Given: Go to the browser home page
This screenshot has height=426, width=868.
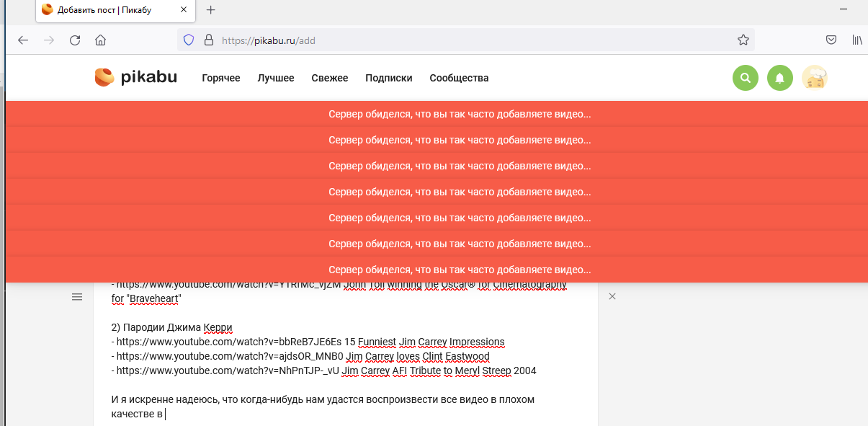Looking at the screenshot, I should pos(101,40).
